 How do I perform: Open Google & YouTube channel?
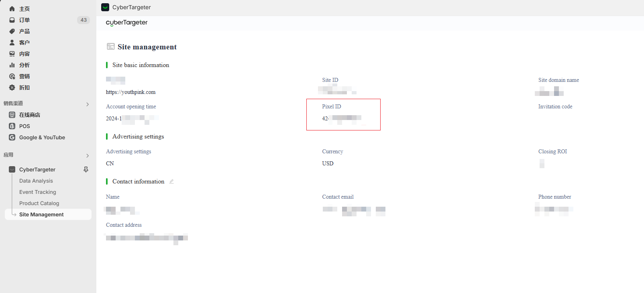point(42,137)
